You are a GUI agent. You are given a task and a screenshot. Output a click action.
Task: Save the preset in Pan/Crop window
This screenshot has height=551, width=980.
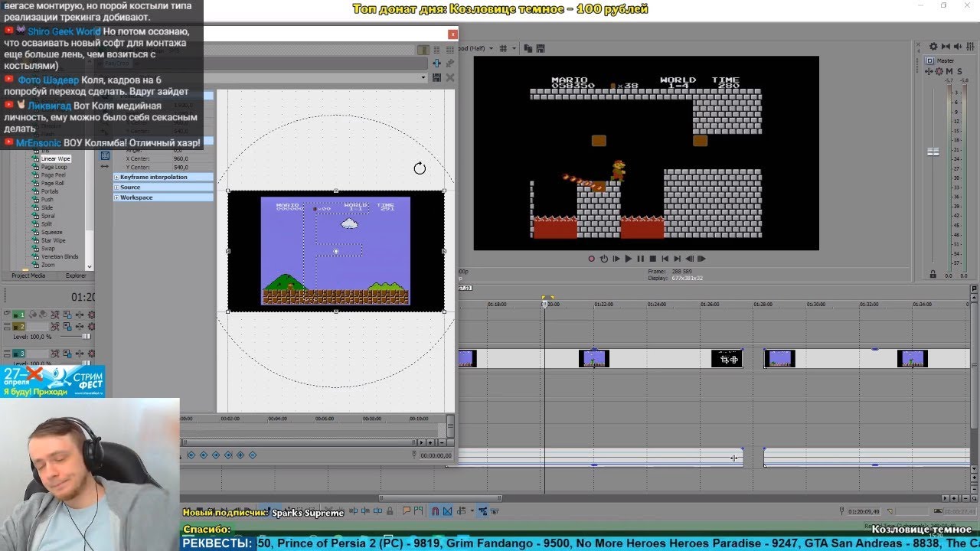(436, 77)
